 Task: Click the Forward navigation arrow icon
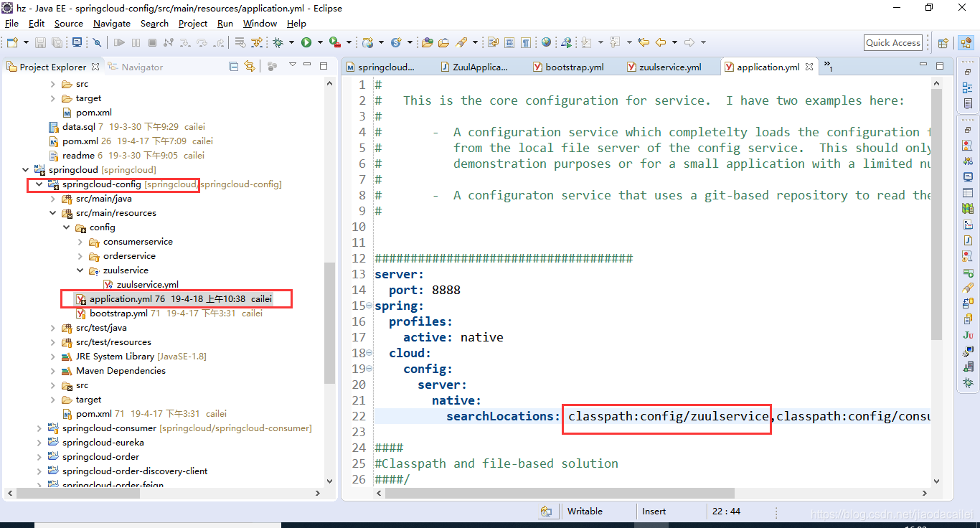[x=689, y=42]
